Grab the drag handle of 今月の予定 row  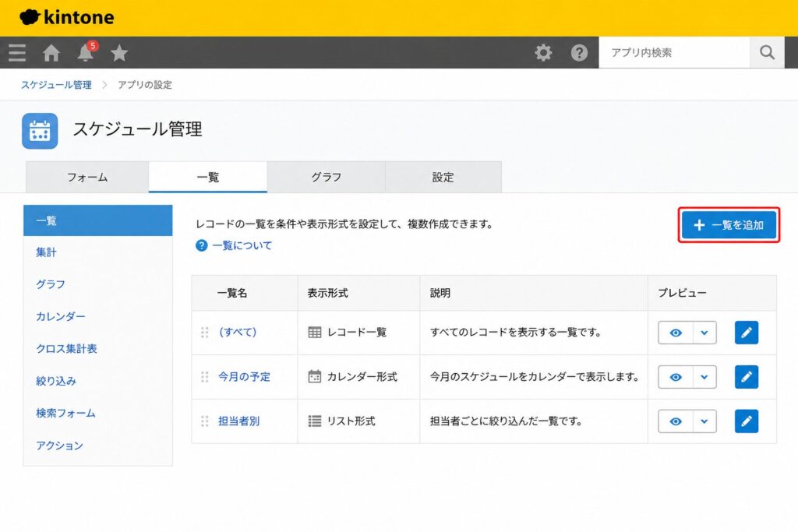click(205, 377)
